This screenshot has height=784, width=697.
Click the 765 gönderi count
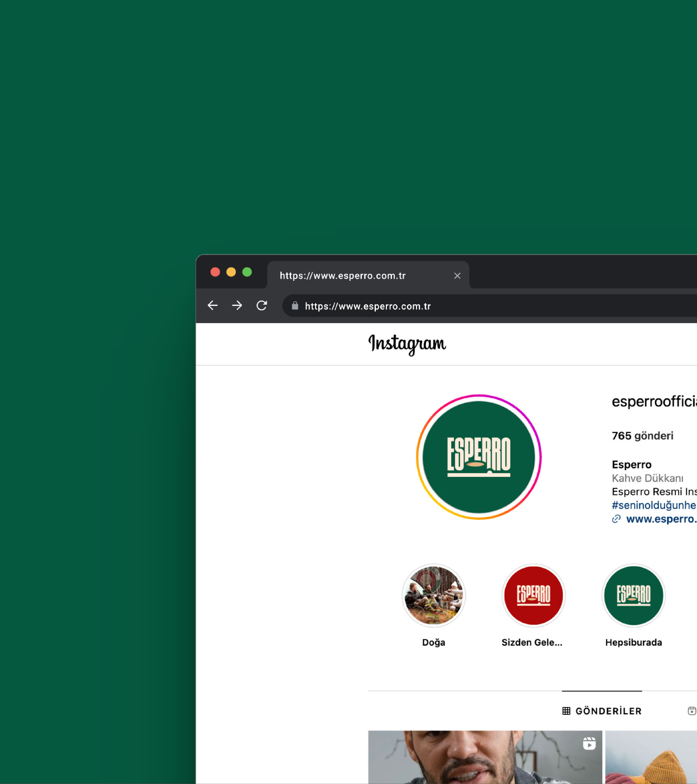coord(642,436)
